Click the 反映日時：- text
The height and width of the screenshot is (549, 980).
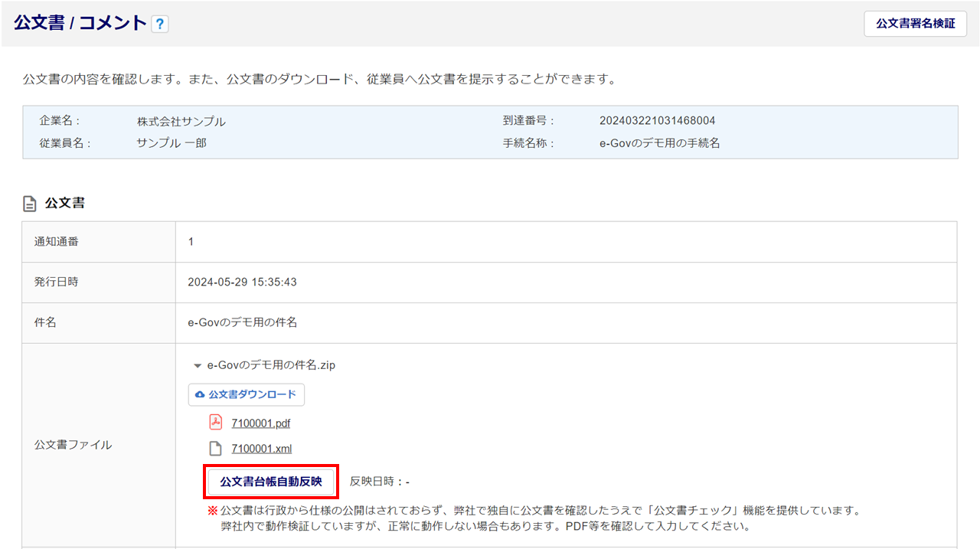[380, 482]
